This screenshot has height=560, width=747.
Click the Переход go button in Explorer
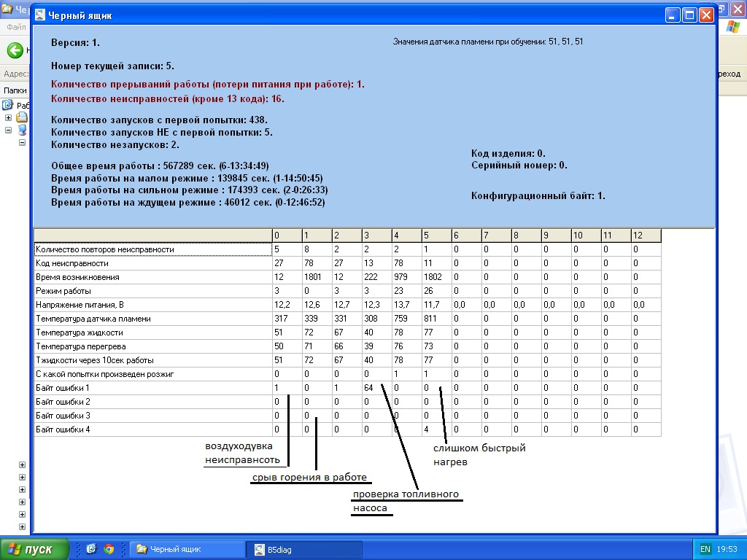coord(729,74)
